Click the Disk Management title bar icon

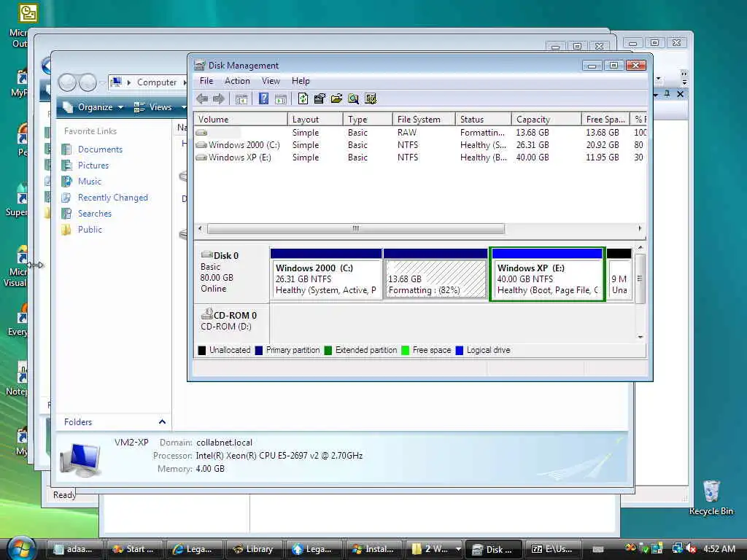coord(200,65)
